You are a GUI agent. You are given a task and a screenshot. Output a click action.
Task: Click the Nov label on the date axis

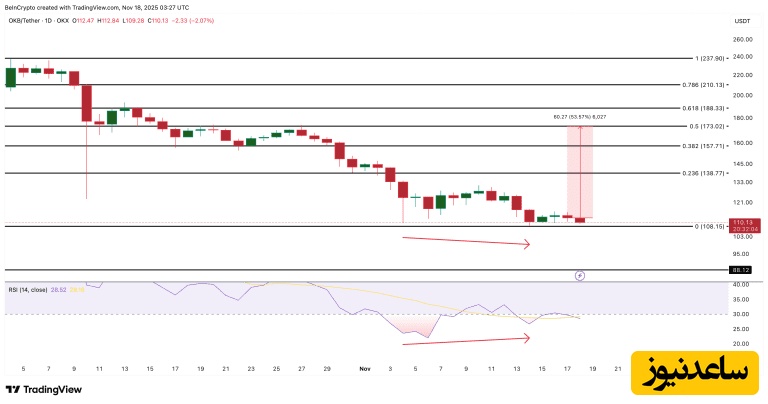[366, 369]
